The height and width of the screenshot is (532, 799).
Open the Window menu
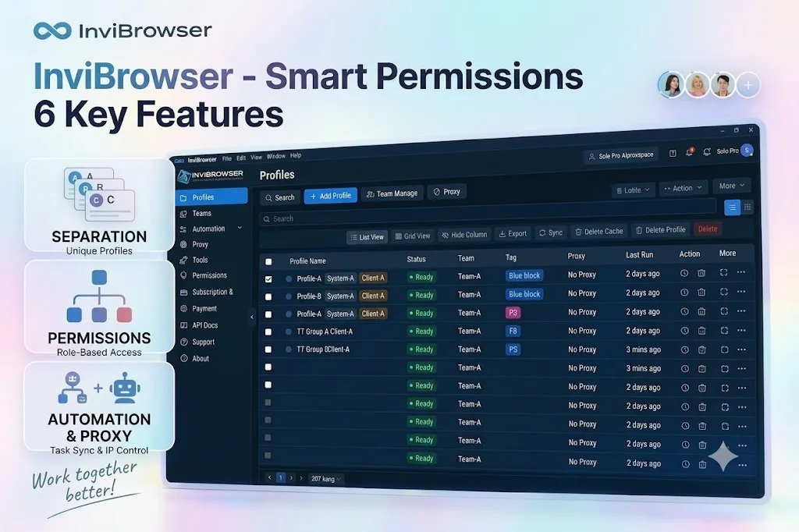tap(276, 157)
